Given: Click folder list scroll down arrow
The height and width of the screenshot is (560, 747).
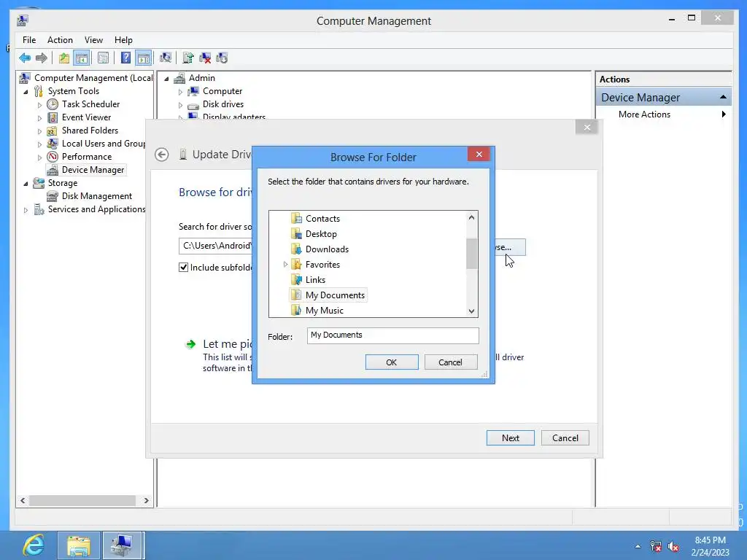Looking at the screenshot, I should pyautogui.click(x=471, y=311).
